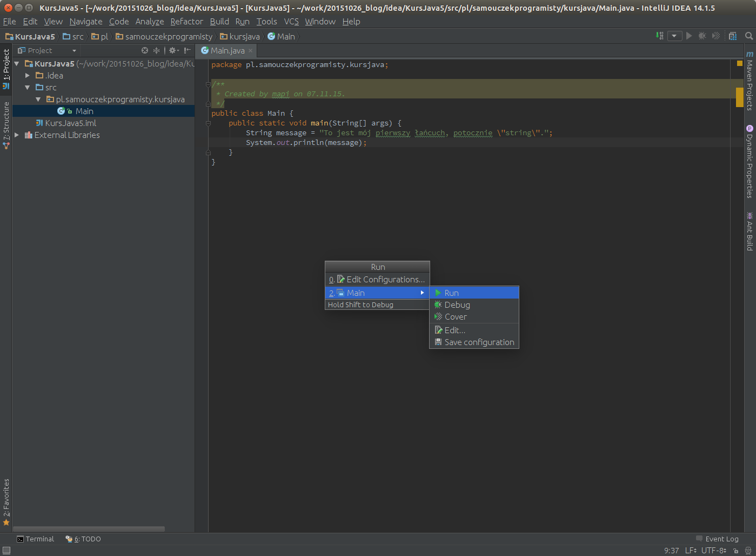Toggle the read-only lock icon in status bar
756x556 pixels.
point(736,551)
